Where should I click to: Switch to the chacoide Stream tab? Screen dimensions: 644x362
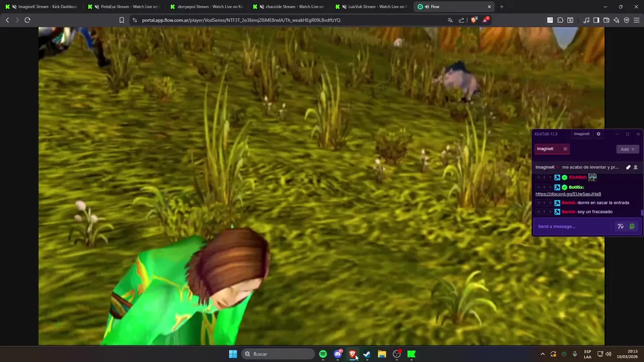[289, 7]
